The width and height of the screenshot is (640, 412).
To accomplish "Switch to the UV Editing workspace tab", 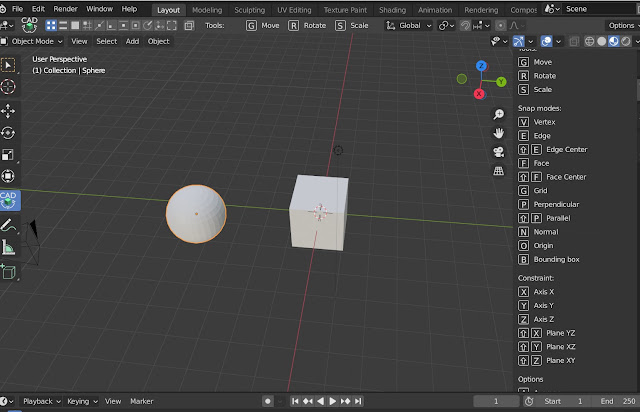I will tap(294, 10).
